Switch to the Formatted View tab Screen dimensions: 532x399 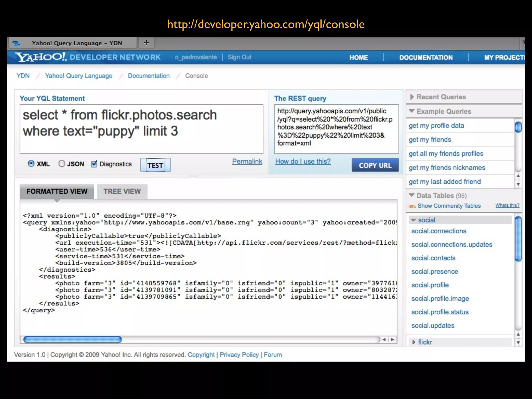pos(57,191)
